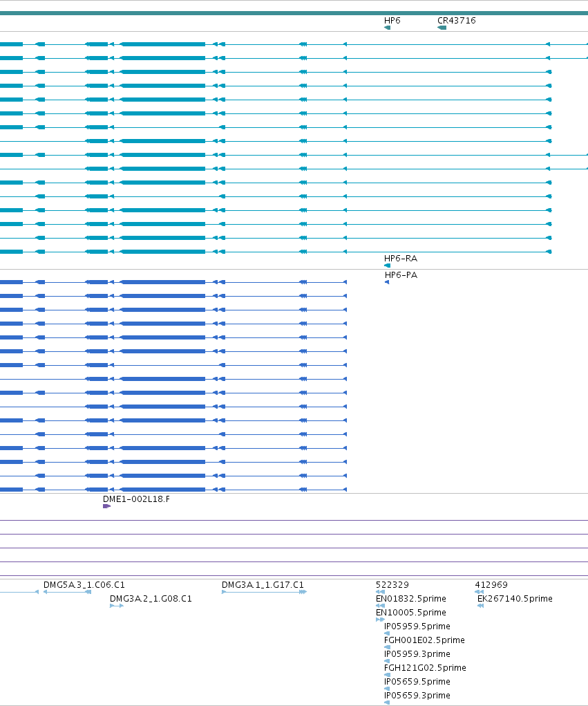Open the IP05959.5prime EST label

click(417, 626)
